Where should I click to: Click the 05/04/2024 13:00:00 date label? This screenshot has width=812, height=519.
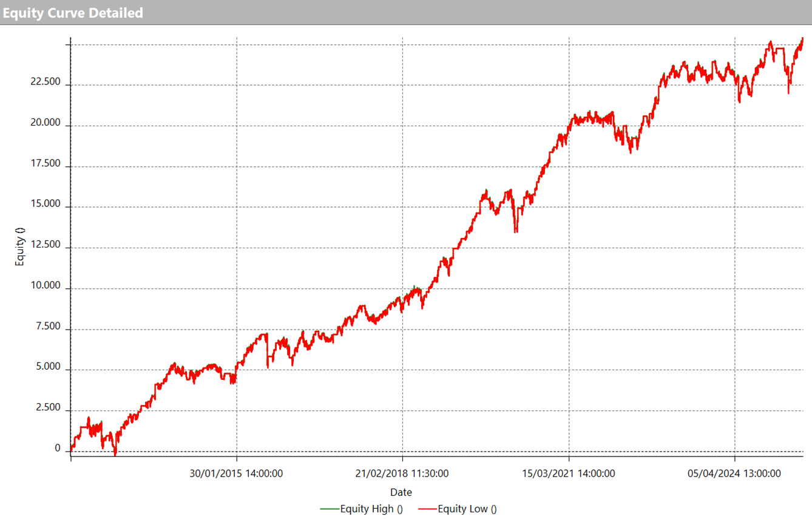(x=734, y=473)
